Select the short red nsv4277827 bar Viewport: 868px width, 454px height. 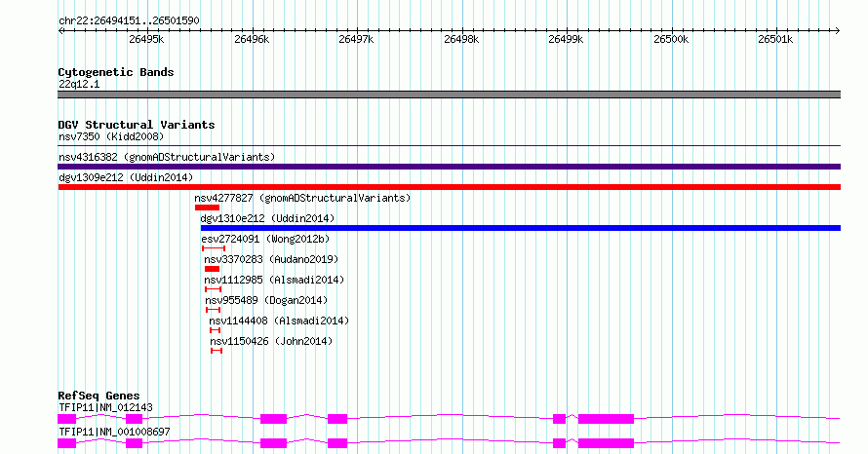click(x=207, y=208)
